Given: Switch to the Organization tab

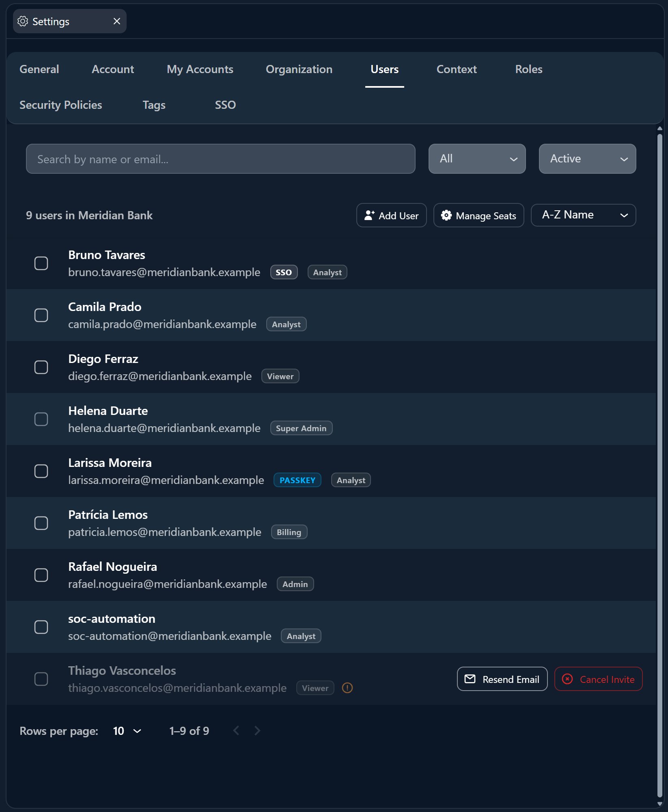Looking at the screenshot, I should tap(299, 69).
